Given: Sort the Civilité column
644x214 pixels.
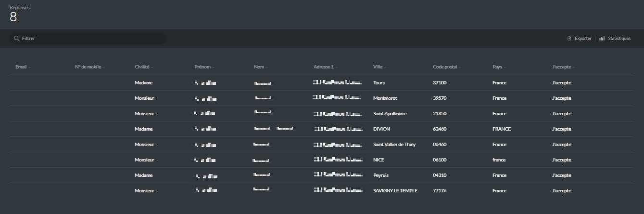Looking at the screenshot, I should click(142, 67).
